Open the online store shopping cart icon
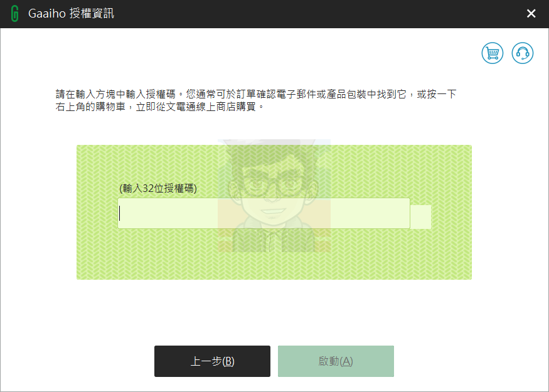The image size is (549, 392). tap(493, 53)
